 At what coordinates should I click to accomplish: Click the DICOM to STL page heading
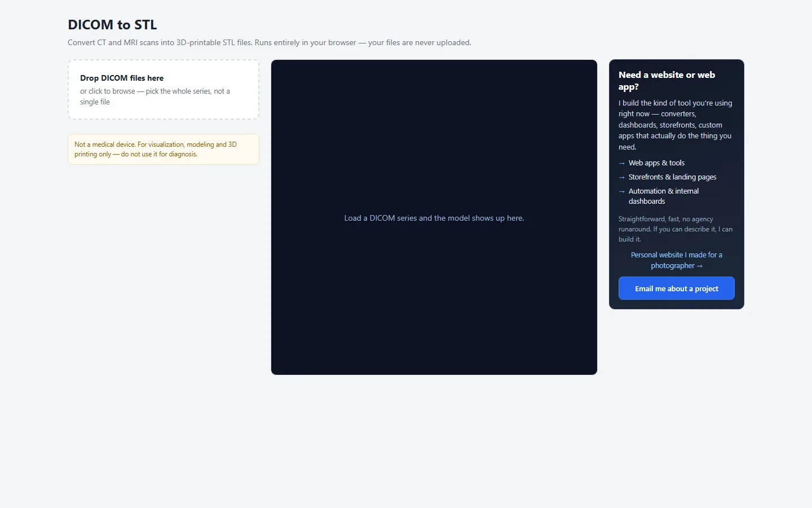pos(112,25)
